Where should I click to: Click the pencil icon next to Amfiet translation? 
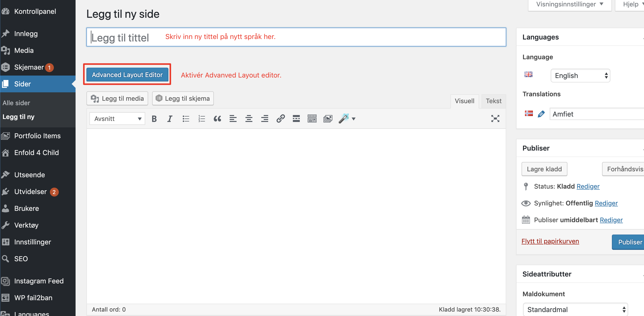click(x=541, y=114)
